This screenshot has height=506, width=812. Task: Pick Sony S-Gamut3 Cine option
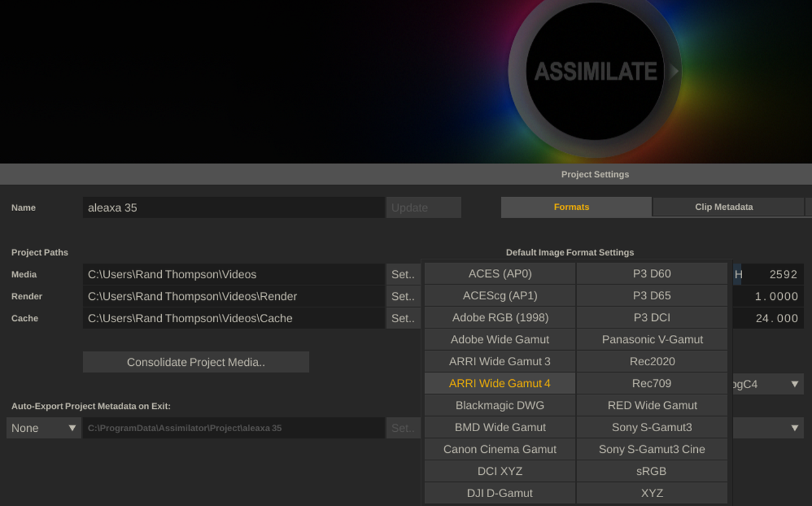click(652, 449)
